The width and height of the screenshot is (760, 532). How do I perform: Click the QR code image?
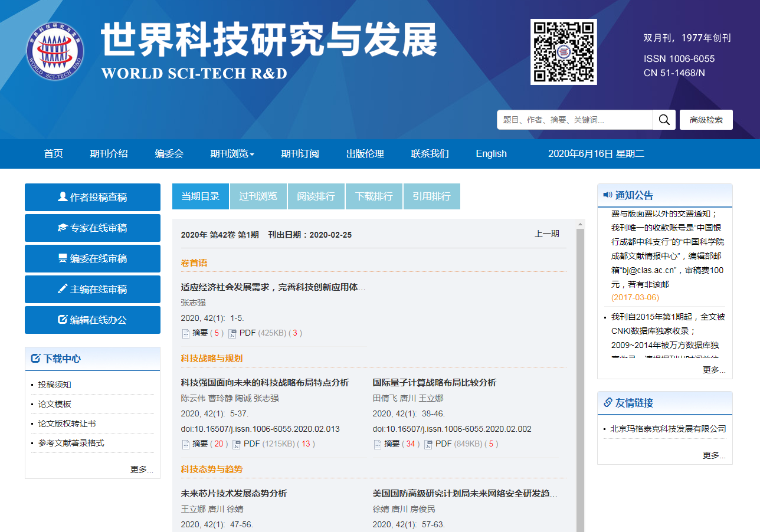click(563, 52)
